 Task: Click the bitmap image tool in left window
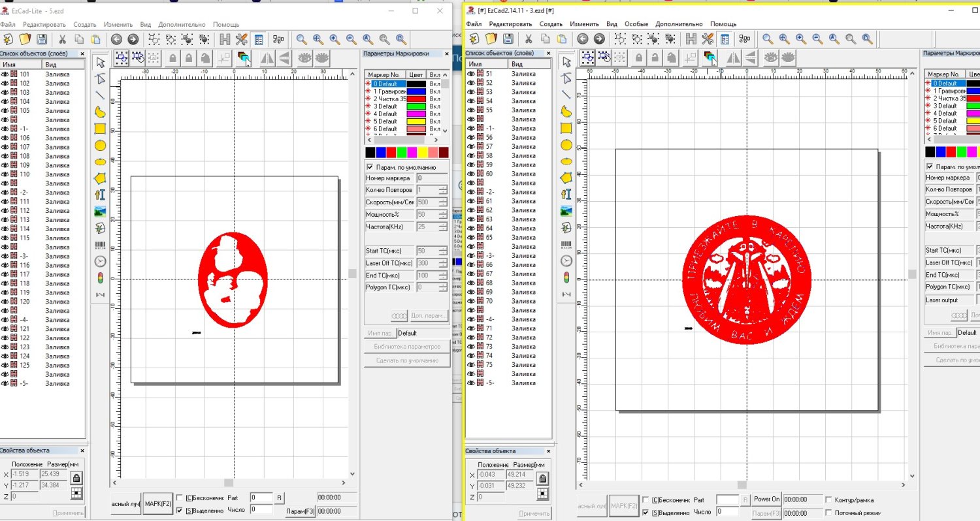[101, 211]
